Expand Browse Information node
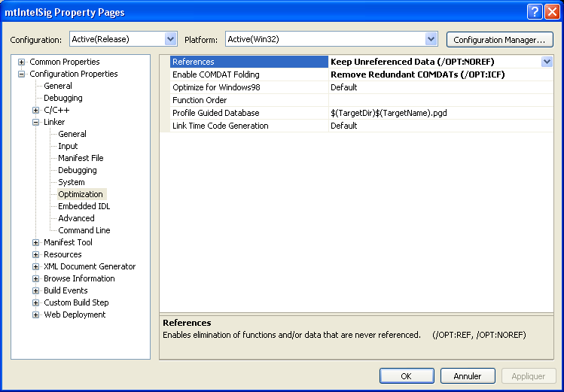This screenshot has height=392, width=564. coord(35,279)
